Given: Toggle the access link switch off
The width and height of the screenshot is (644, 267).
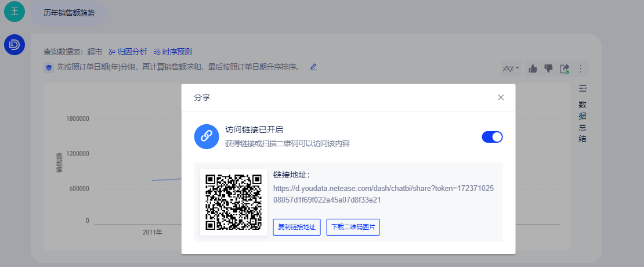Looking at the screenshot, I should coord(492,137).
